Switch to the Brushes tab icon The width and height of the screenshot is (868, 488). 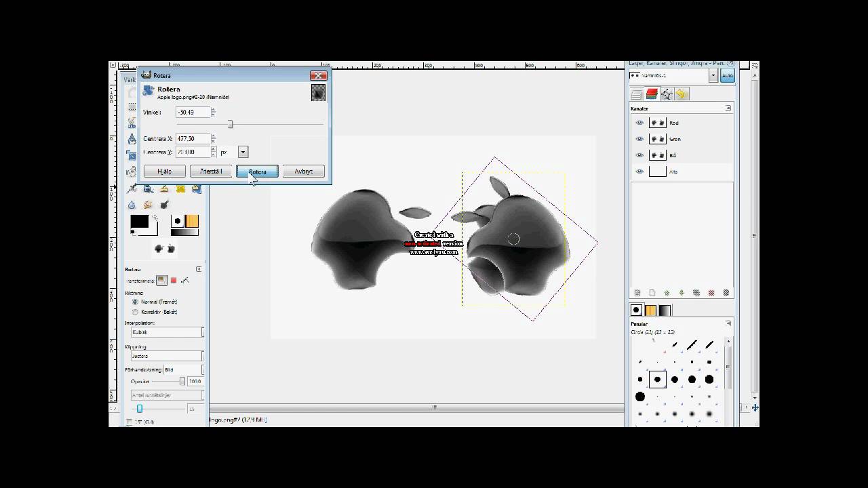tap(636, 310)
